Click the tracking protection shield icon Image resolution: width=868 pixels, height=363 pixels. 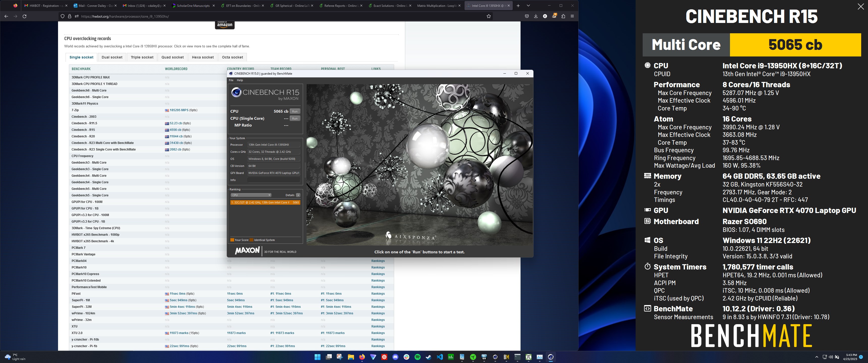(x=62, y=16)
